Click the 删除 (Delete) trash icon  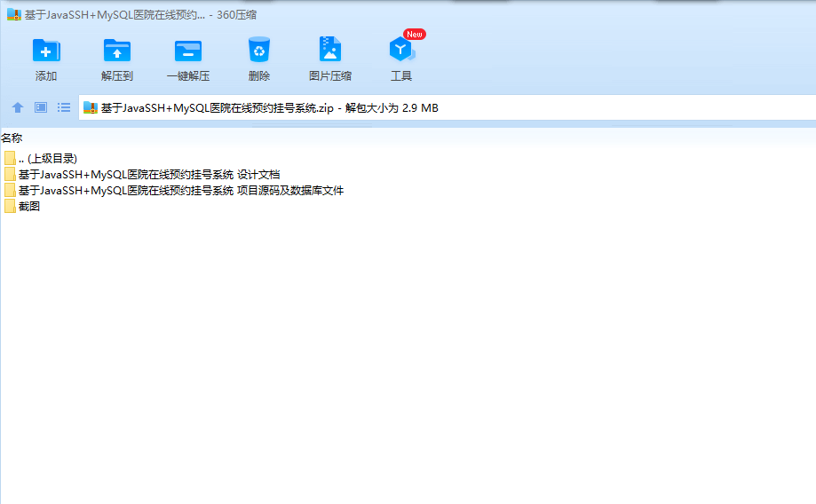pos(259,51)
